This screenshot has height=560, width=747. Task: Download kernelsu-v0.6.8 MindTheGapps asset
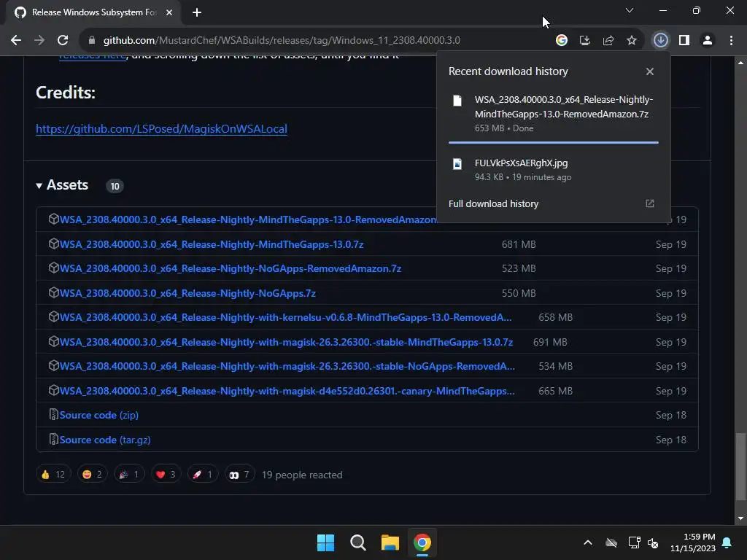285,318
